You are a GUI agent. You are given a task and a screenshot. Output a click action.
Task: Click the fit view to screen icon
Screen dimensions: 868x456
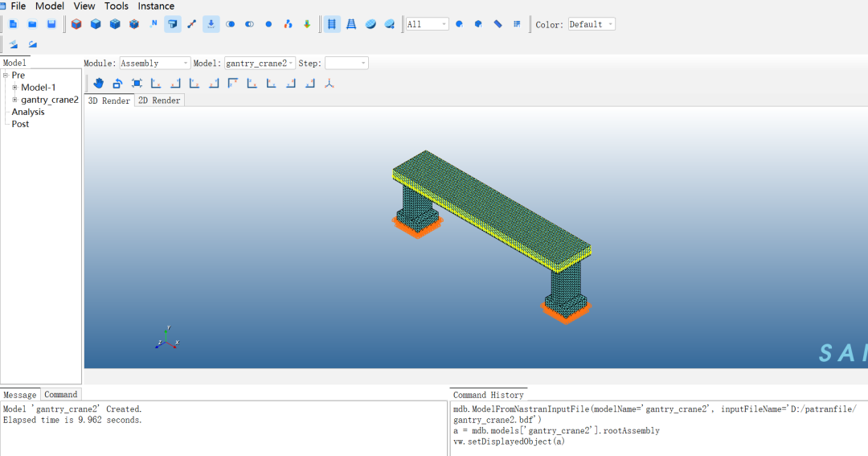(x=137, y=83)
